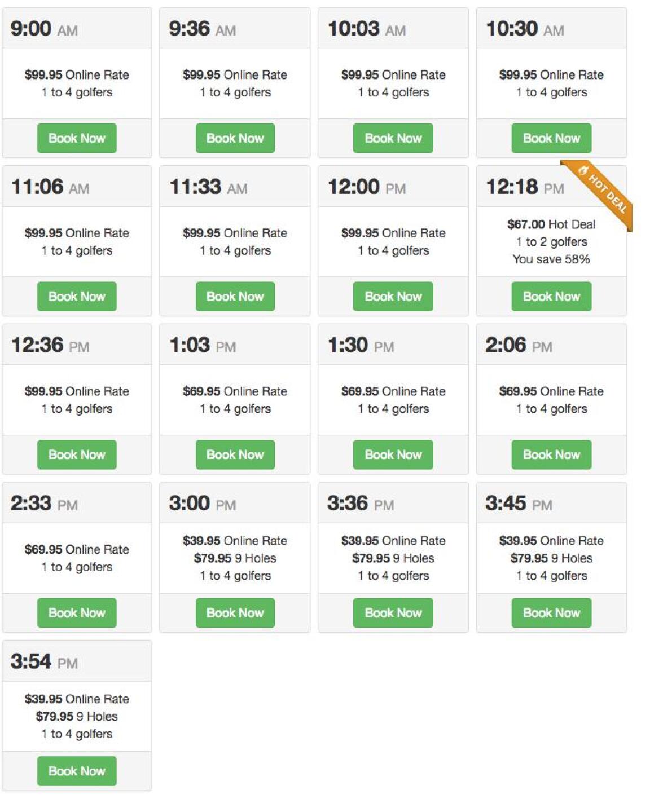Reserve the 2:33 PM tee time
The height and width of the screenshot is (812, 663).
click(x=77, y=613)
